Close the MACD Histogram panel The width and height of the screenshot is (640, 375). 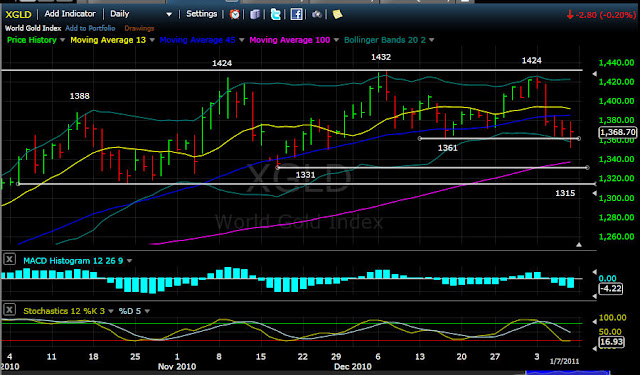tap(9, 259)
